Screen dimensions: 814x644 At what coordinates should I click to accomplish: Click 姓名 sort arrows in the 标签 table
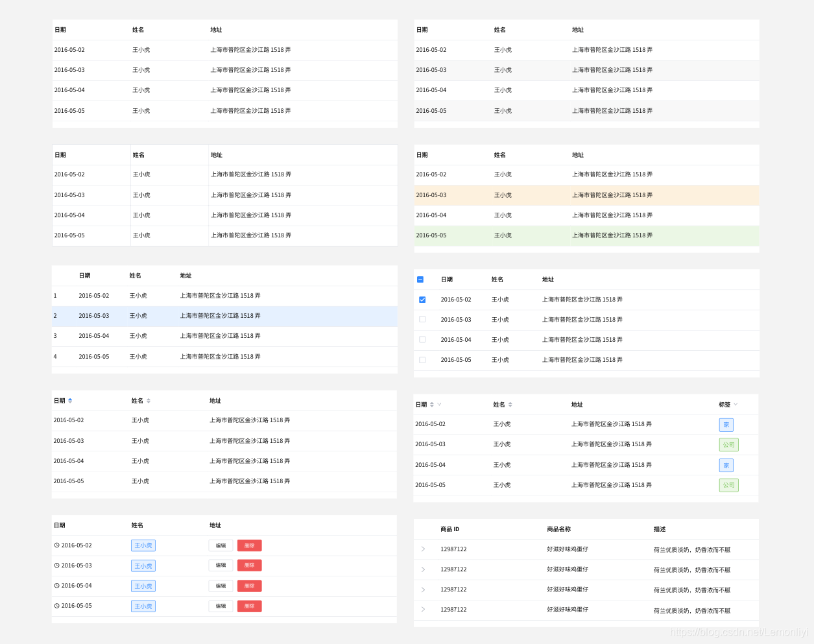tap(510, 405)
